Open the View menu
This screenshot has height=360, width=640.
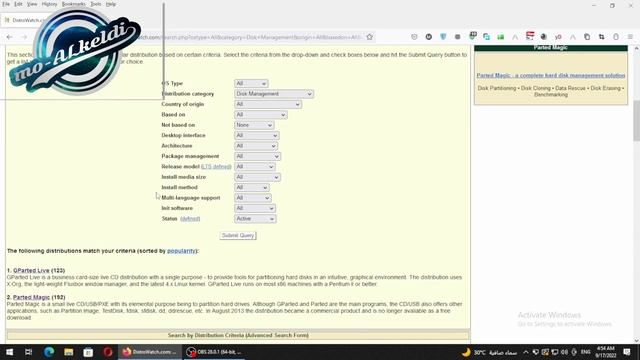pyautogui.click(x=32, y=4)
